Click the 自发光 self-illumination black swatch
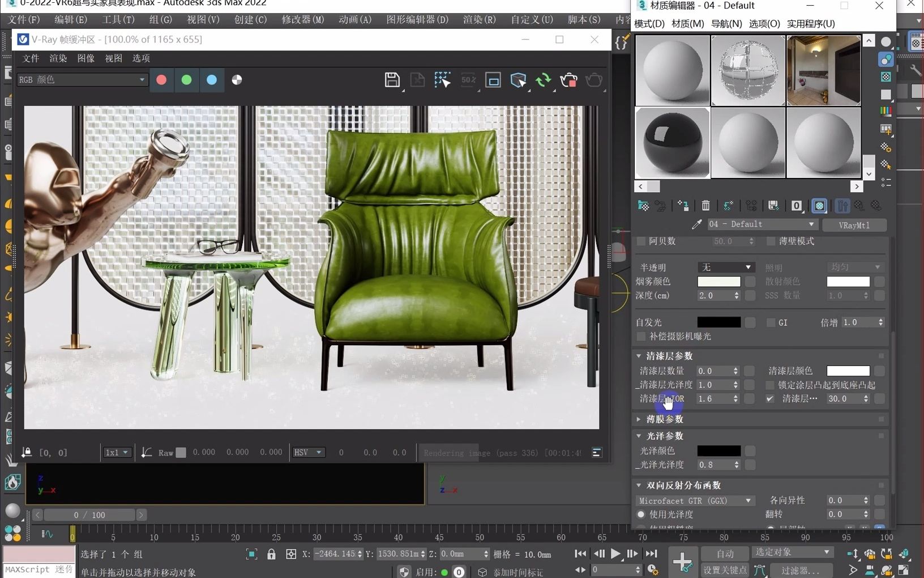The height and width of the screenshot is (578, 924). [x=719, y=322]
